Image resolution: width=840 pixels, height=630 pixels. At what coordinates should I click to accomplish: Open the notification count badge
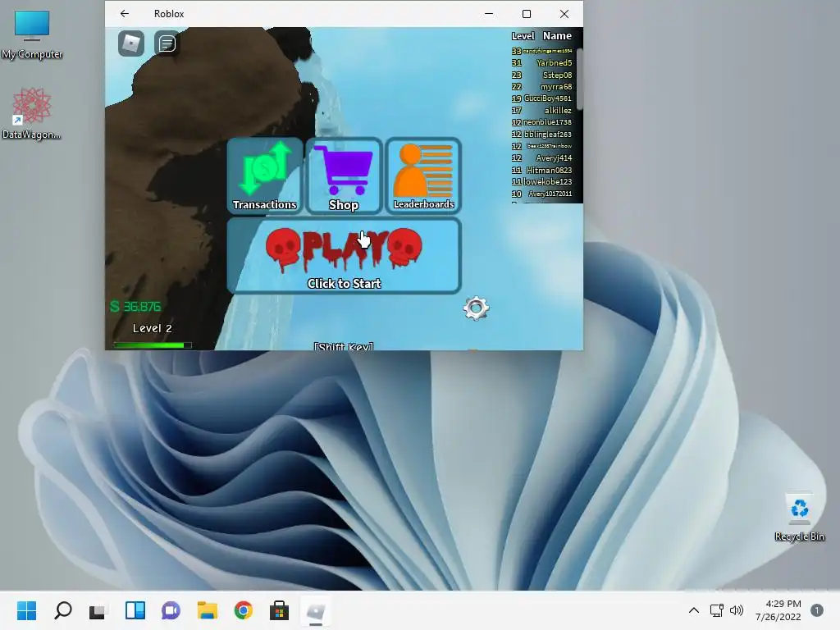click(817, 610)
